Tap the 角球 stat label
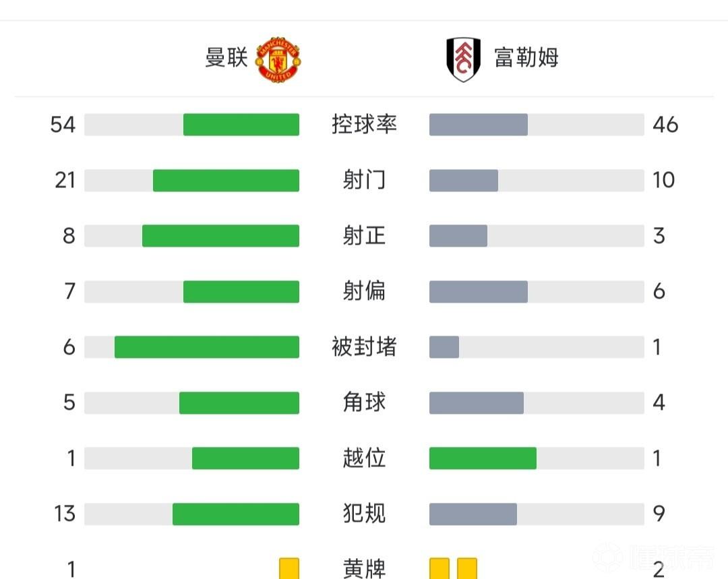This screenshot has width=728, height=579. coord(364,402)
